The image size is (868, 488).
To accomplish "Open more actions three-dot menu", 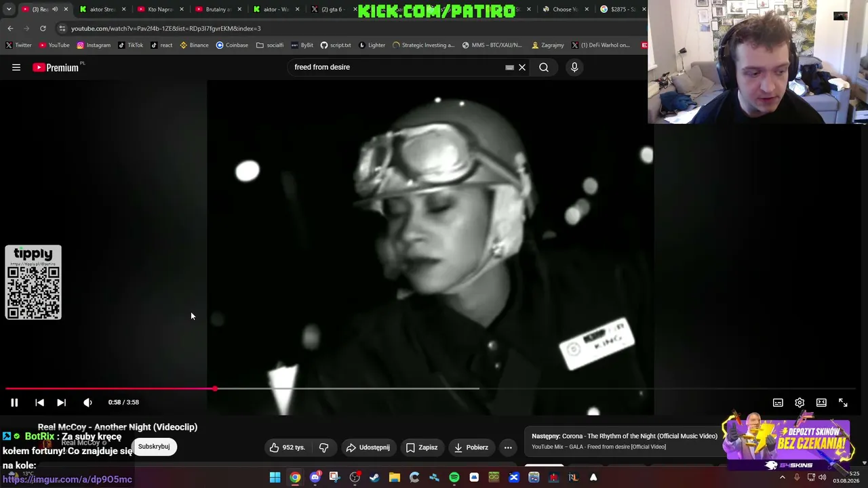I will pyautogui.click(x=508, y=447).
